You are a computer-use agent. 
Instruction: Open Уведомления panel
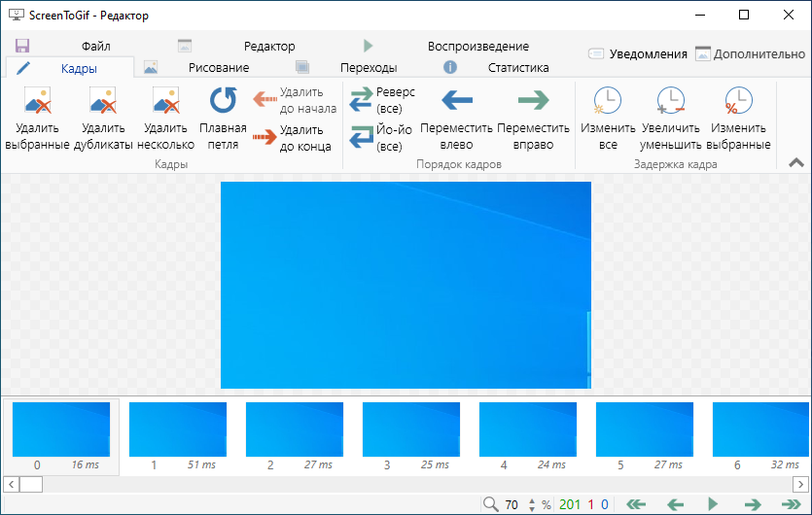click(x=638, y=53)
